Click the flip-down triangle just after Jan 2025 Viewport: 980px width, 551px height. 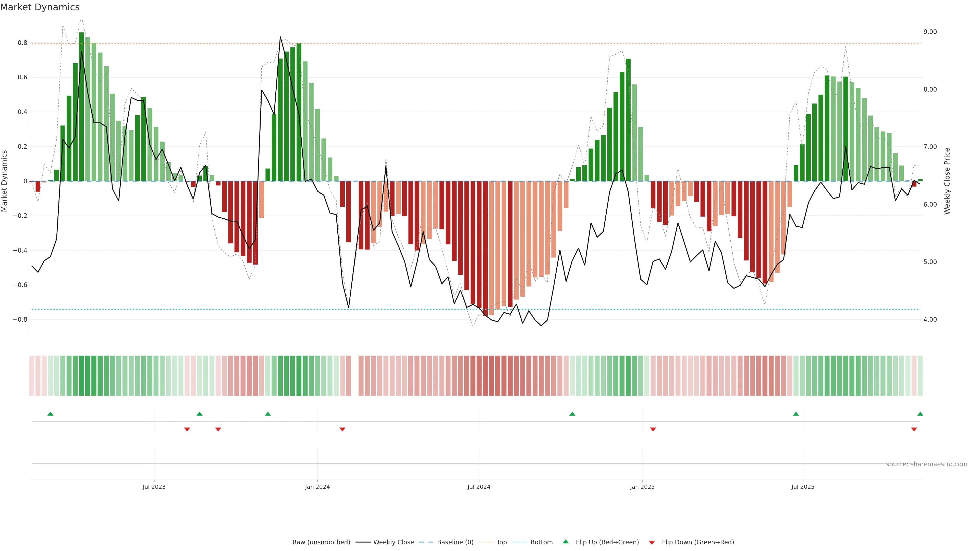(653, 429)
